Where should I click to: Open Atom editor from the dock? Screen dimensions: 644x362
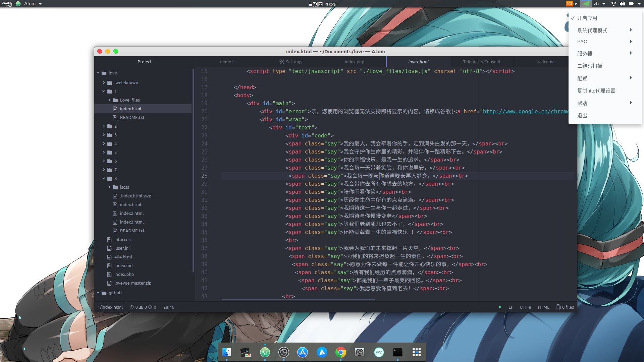coord(265,352)
